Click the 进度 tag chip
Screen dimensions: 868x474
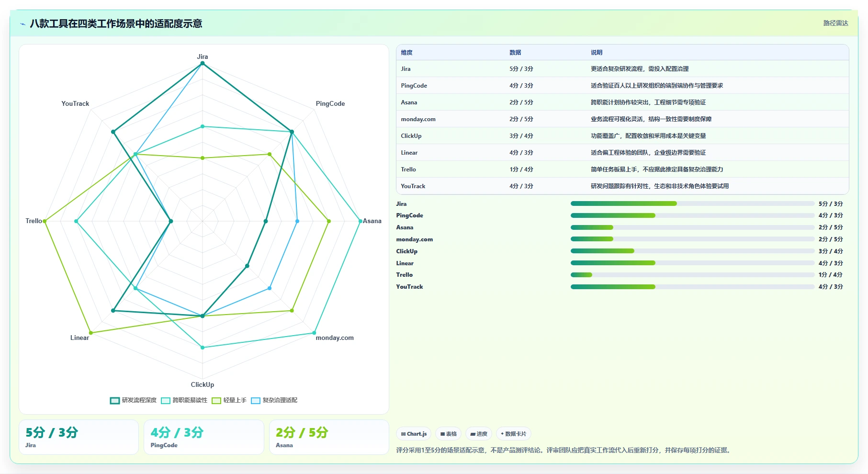[x=479, y=434]
